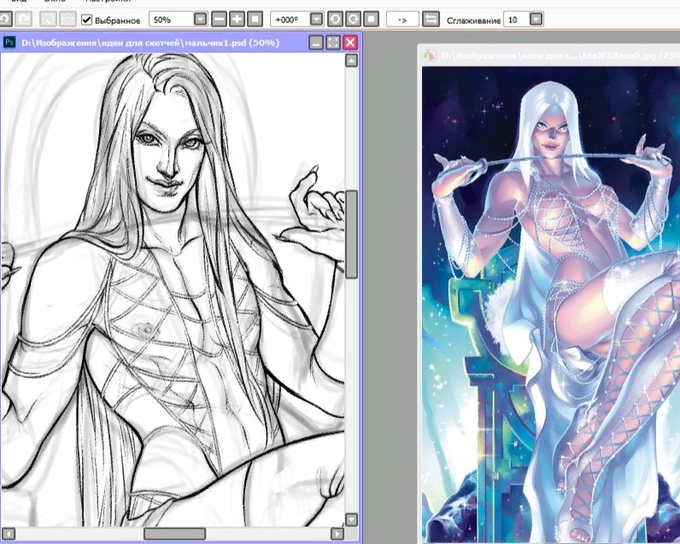Close the мальчик1.psd document window

pos(350,43)
